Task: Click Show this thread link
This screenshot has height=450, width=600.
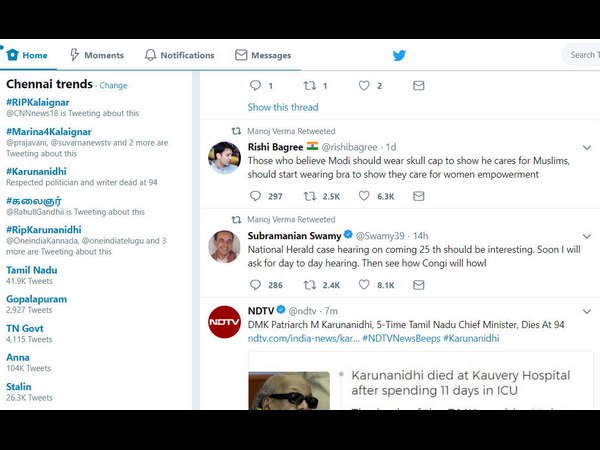Action: (x=283, y=107)
